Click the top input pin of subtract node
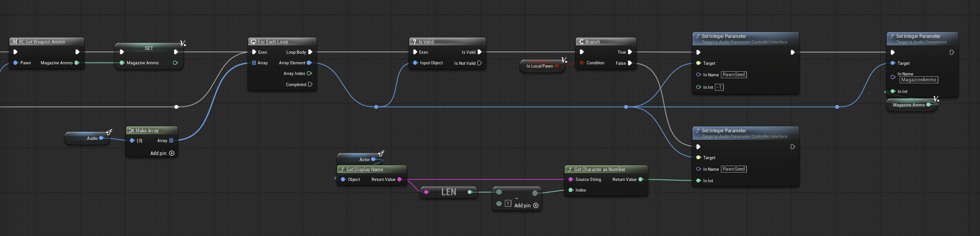Screen dimensions: 980x236 pos(499,192)
